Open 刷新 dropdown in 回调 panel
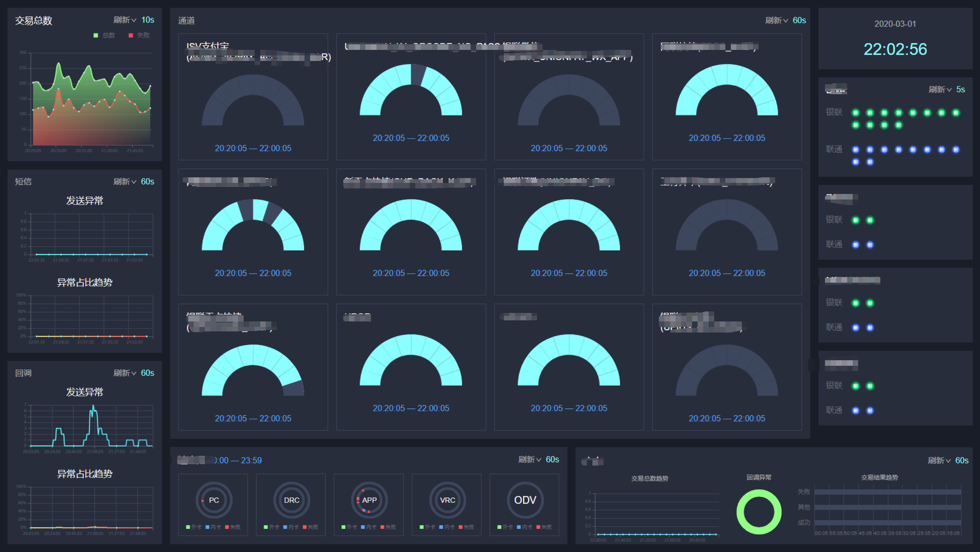Viewport: 980px width, 552px height. tap(124, 373)
